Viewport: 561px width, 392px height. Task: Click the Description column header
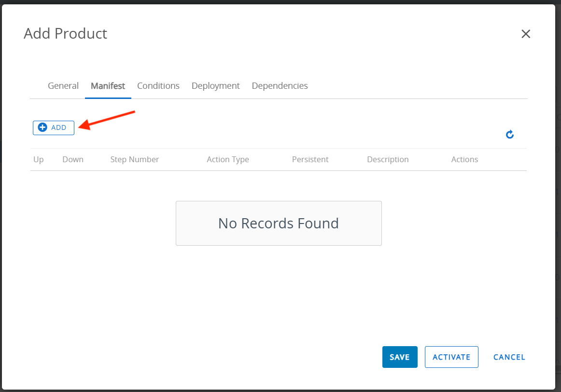388,160
